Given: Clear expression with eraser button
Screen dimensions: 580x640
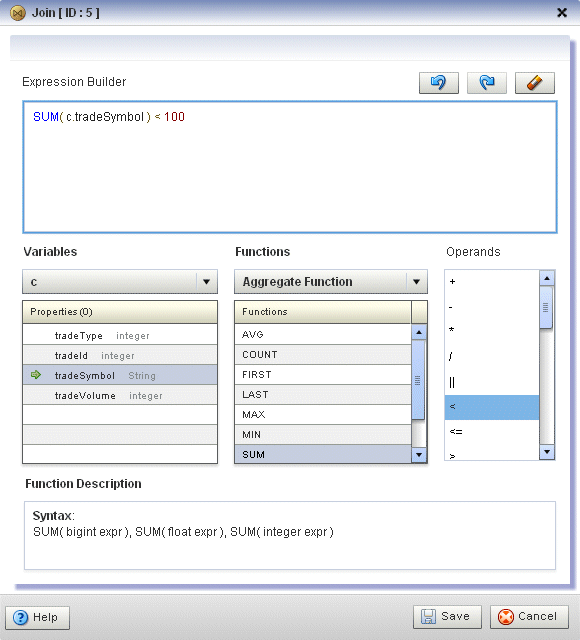Looking at the screenshot, I should 535,83.
